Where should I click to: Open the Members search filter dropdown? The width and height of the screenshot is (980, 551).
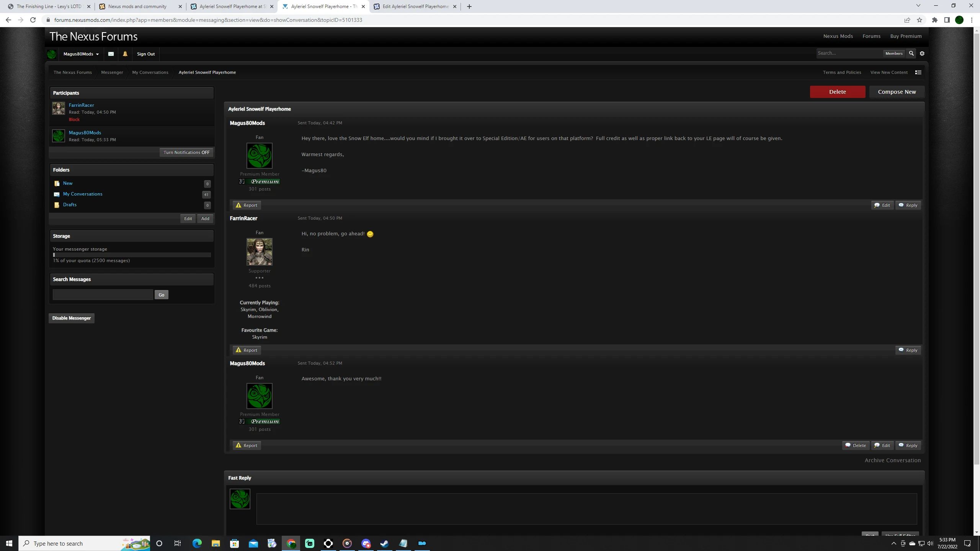894,54
